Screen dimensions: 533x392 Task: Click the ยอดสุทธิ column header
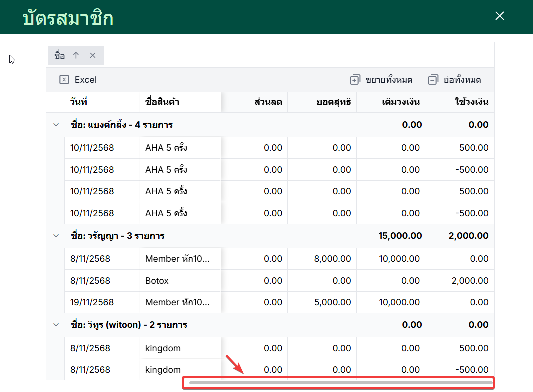click(x=334, y=102)
